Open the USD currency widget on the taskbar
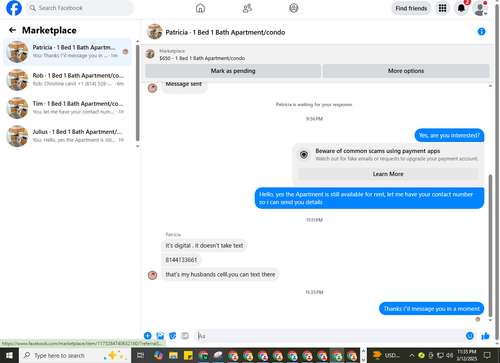 coord(386,355)
